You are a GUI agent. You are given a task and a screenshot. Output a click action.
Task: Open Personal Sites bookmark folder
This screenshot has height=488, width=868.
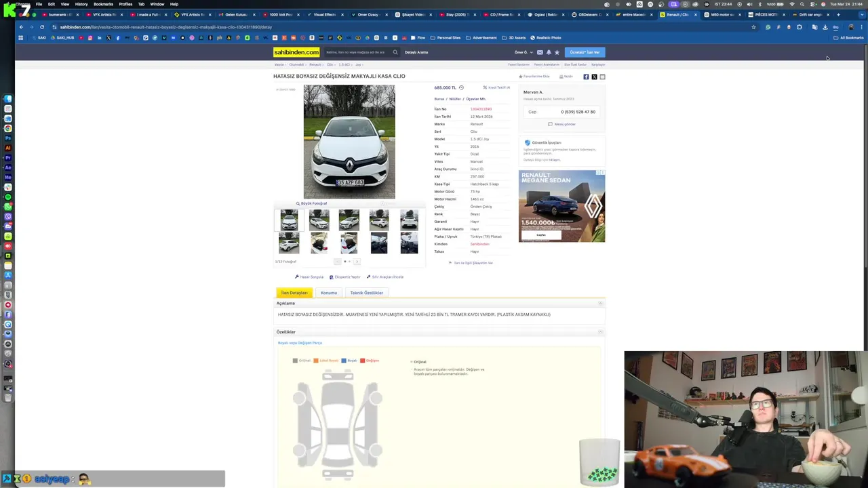445,38
